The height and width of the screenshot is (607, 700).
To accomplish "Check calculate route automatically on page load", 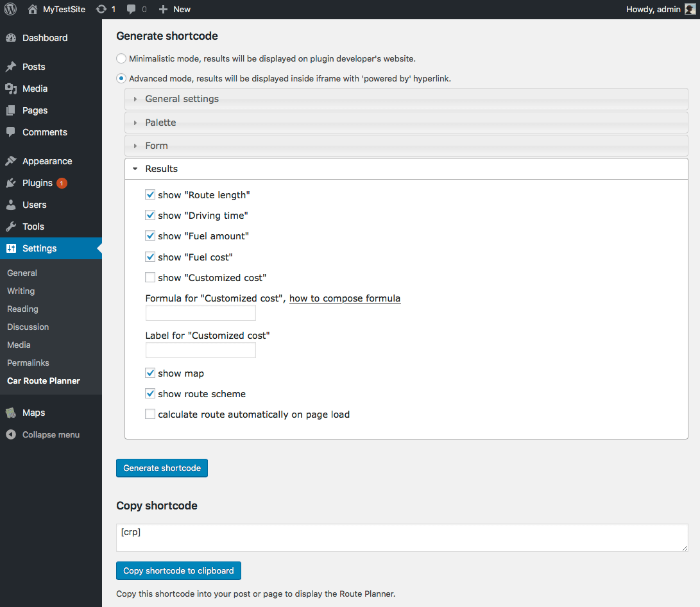I will [x=150, y=415].
